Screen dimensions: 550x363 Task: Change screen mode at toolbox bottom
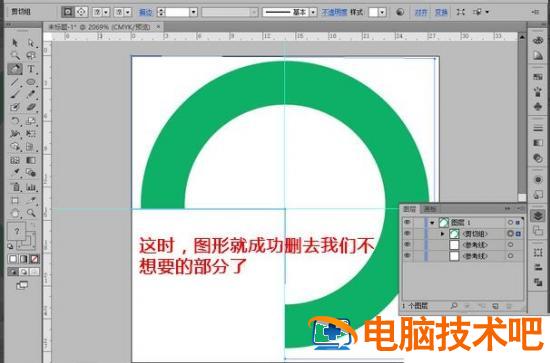point(22,285)
